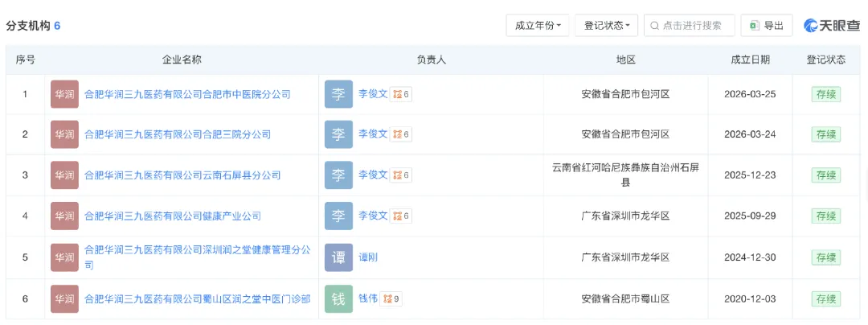This screenshot has width=868, height=325.
Task: Open the 成立年份 filter dropdown
Action: (x=538, y=25)
